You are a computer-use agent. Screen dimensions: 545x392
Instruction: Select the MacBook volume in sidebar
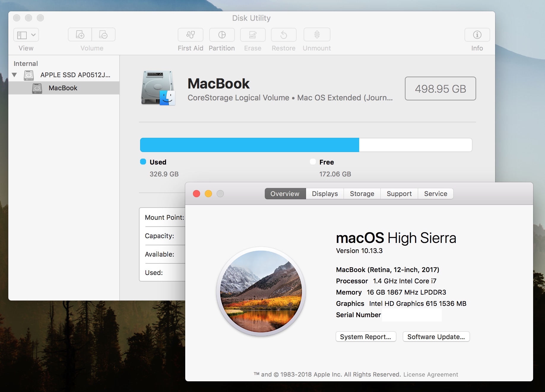pyautogui.click(x=64, y=88)
